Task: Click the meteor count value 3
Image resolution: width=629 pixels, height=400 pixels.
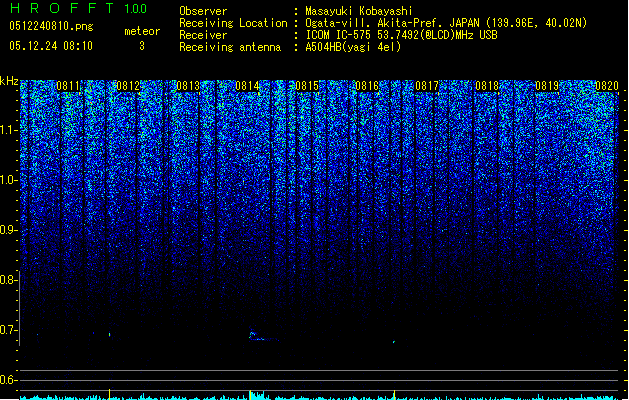Action: coord(142,46)
